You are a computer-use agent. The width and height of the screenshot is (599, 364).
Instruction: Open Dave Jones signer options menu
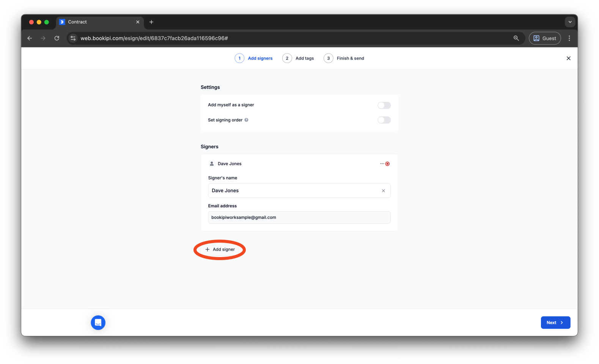click(x=382, y=164)
